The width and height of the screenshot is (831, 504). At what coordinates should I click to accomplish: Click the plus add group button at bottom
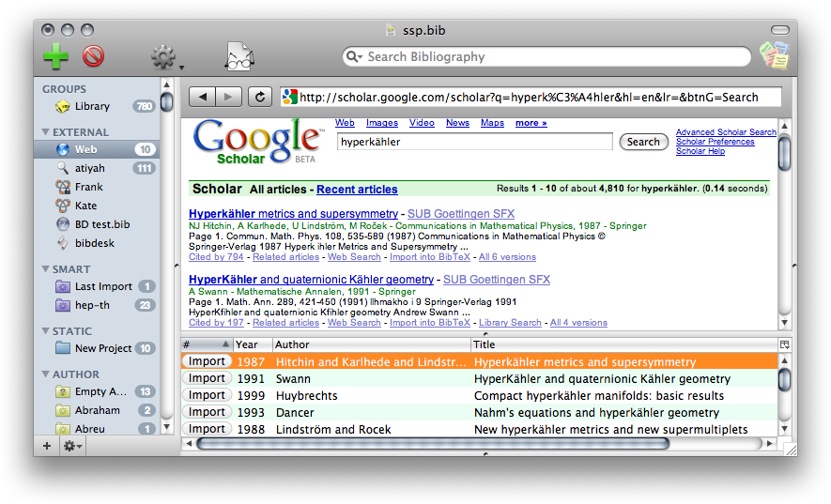[47, 446]
